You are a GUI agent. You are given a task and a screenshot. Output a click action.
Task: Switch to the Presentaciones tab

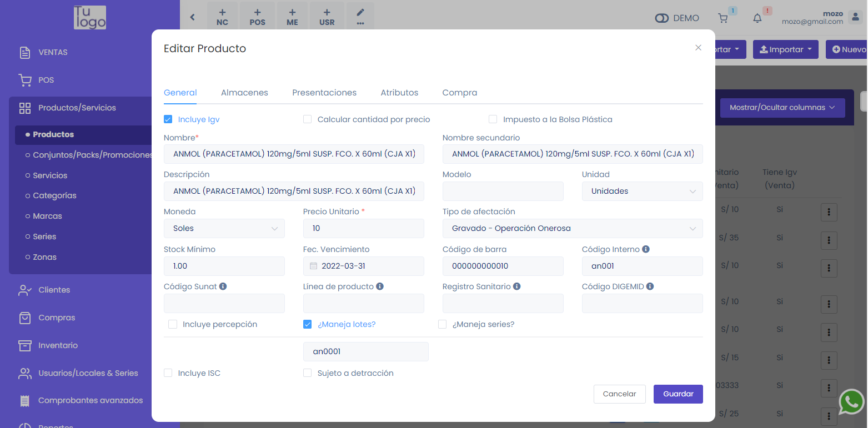[x=324, y=93]
